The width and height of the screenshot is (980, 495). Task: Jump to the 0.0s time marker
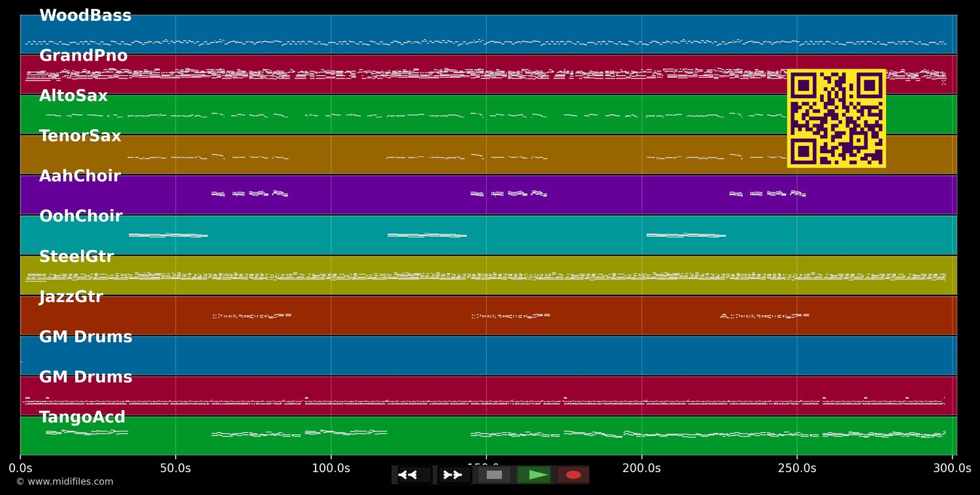click(x=20, y=468)
